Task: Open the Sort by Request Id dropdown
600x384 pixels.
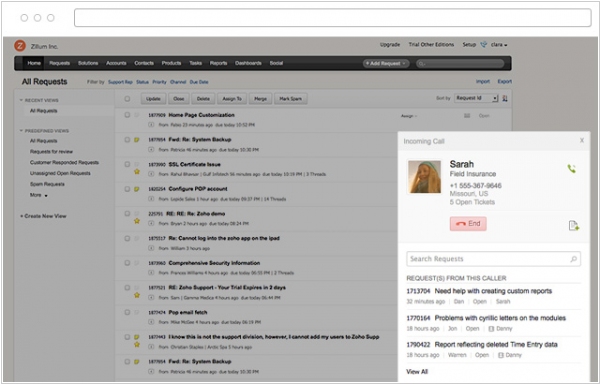Action: point(476,98)
